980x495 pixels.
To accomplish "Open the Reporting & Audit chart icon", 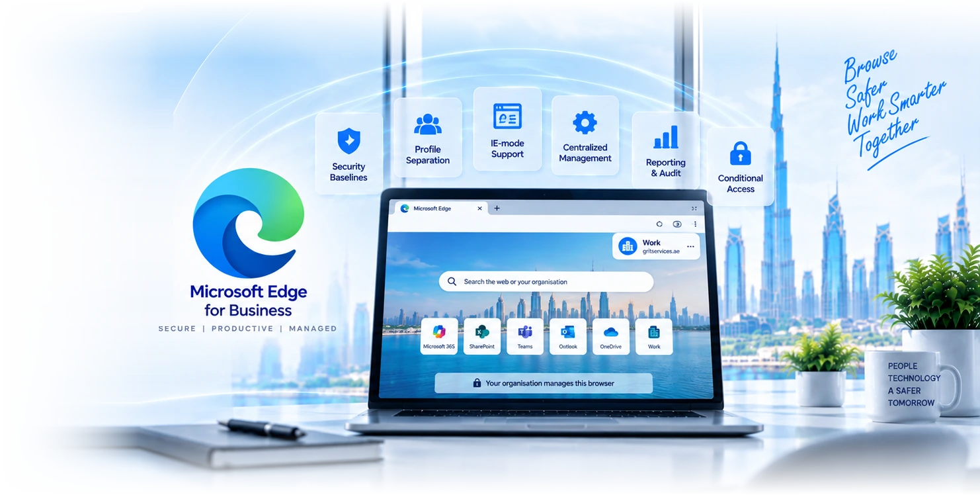I will tap(666, 137).
